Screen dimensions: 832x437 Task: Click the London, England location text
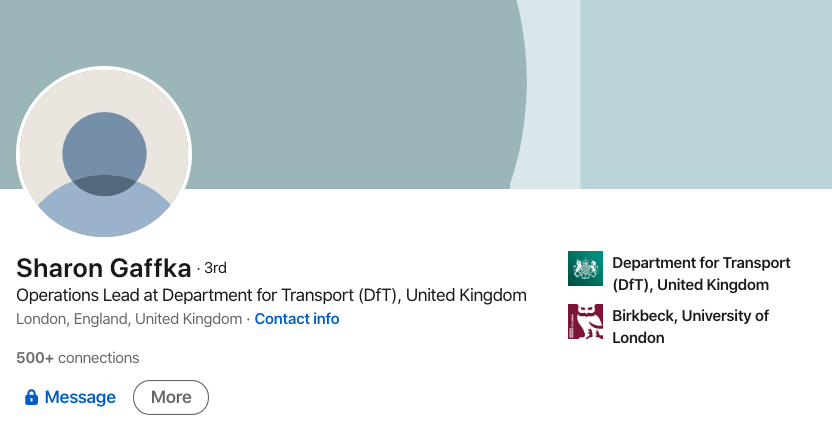coord(129,319)
